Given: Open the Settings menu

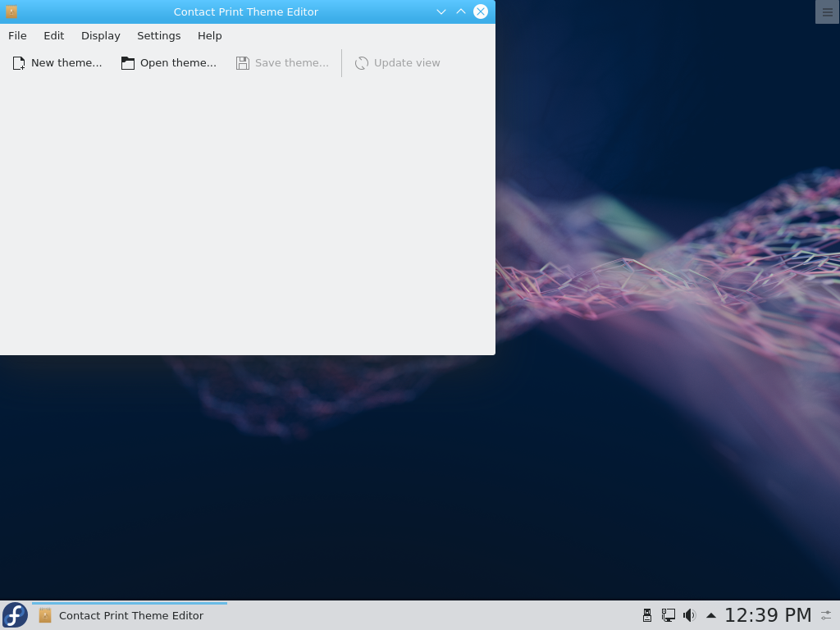Looking at the screenshot, I should point(158,36).
